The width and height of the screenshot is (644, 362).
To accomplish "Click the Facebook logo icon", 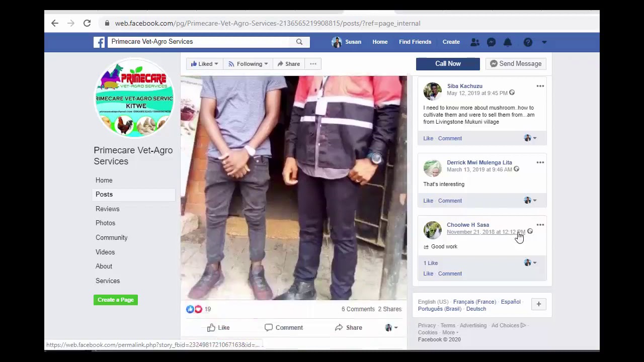I will pos(99,42).
